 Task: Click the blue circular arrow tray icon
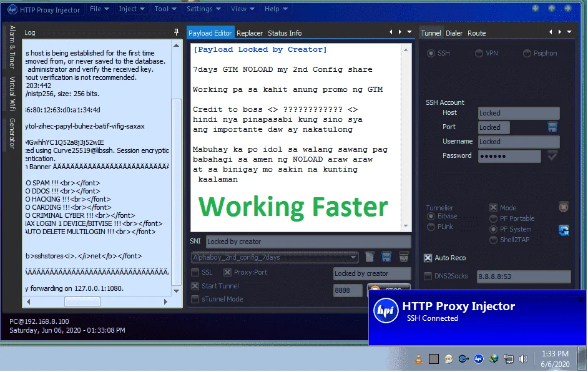point(464,359)
